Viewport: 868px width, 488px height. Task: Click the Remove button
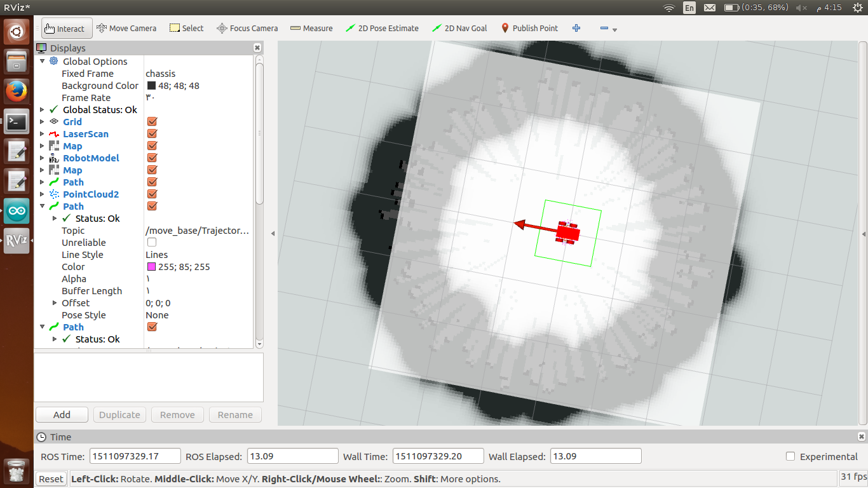pos(177,414)
